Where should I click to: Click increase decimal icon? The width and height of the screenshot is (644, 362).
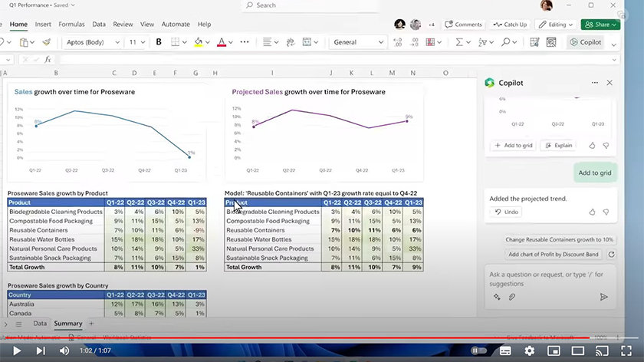(x=398, y=42)
